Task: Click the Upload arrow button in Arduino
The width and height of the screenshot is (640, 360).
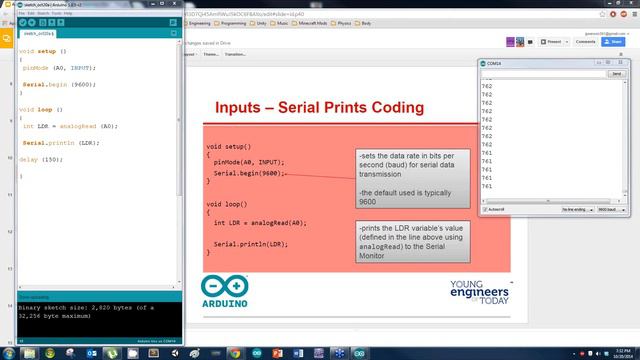Action: point(32,22)
